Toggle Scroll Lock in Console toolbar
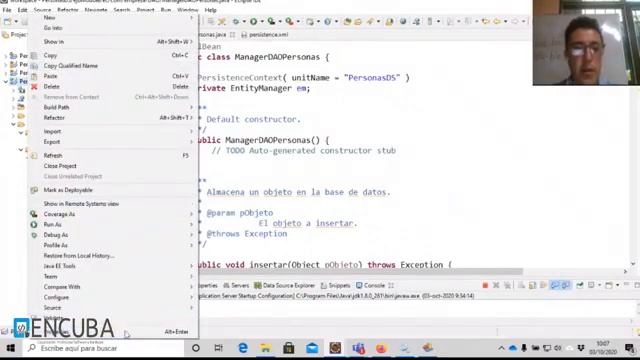The width and height of the screenshot is (640, 360). point(532,285)
